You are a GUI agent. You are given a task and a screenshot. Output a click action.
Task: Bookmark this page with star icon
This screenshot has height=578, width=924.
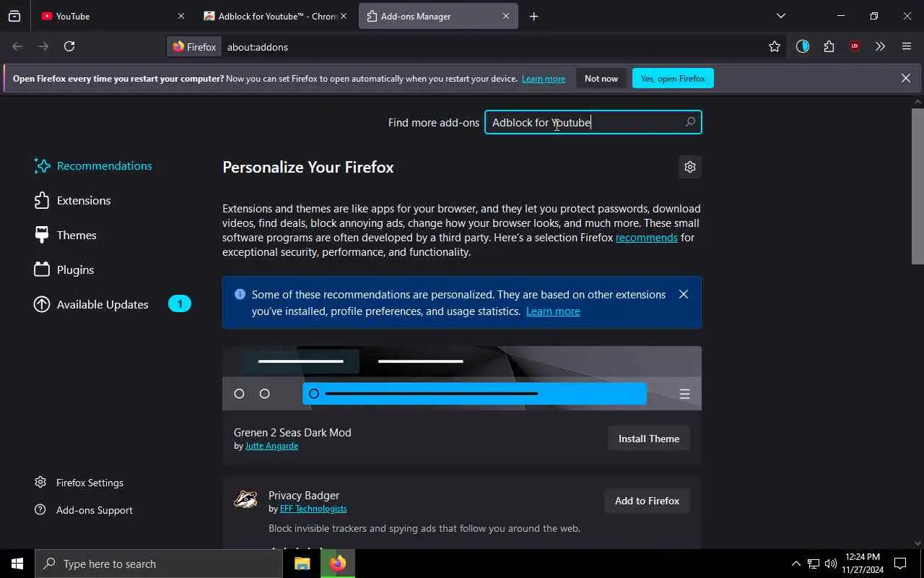(x=775, y=46)
